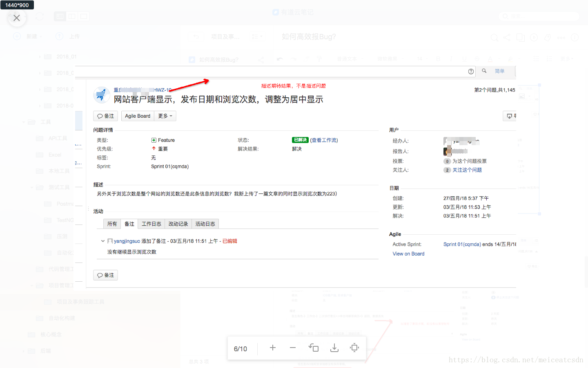The height and width of the screenshot is (368, 588).
Task: Switch to 简单 search mode
Action: point(500,71)
